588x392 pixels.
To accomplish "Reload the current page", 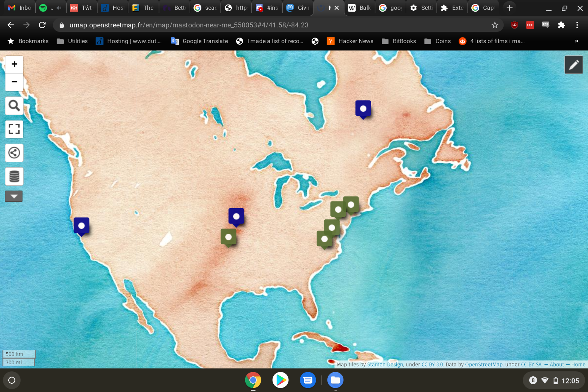I will [x=42, y=25].
